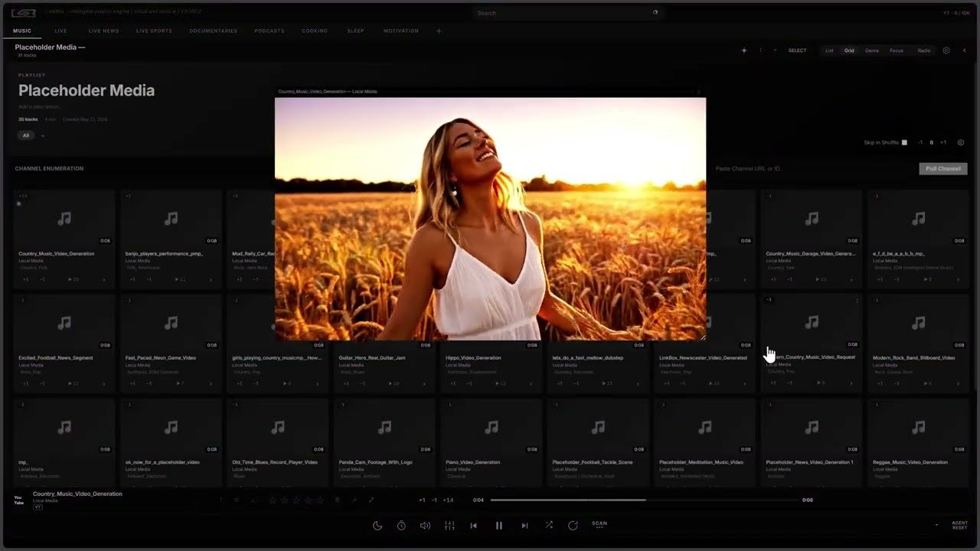Switch to Genre view
This screenshot has width=980, height=551.
(x=872, y=51)
